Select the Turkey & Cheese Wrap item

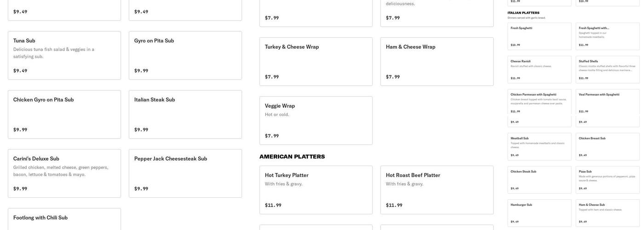[316, 61]
